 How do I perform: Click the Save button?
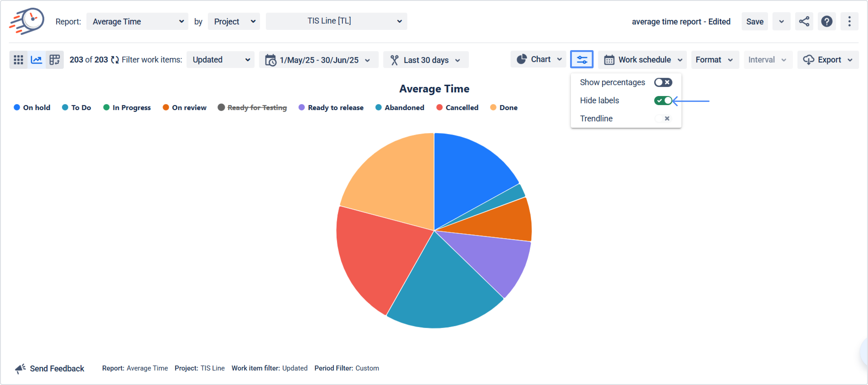755,21
